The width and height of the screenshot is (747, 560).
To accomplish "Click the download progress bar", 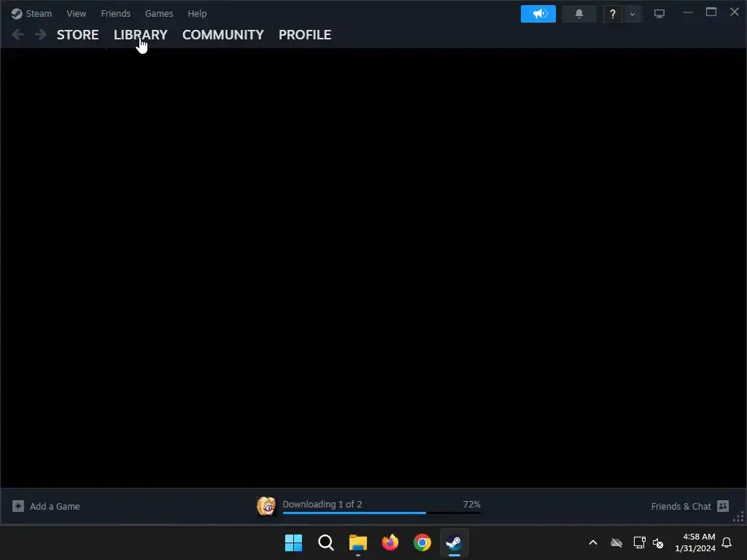I will click(382, 513).
